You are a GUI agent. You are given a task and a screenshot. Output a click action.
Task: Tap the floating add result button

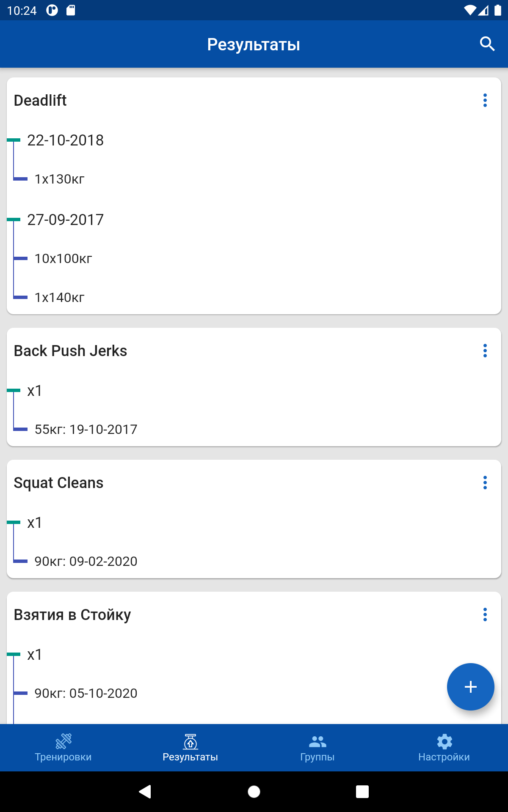pyautogui.click(x=470, y=687)
